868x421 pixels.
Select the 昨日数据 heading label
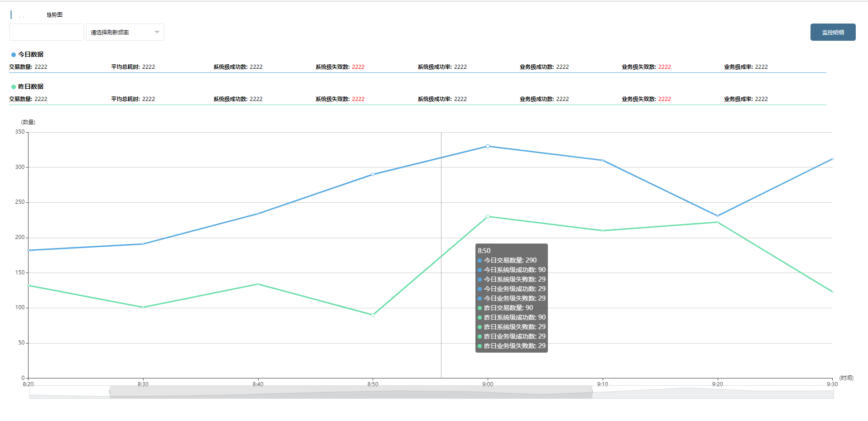tap(31, 86)
